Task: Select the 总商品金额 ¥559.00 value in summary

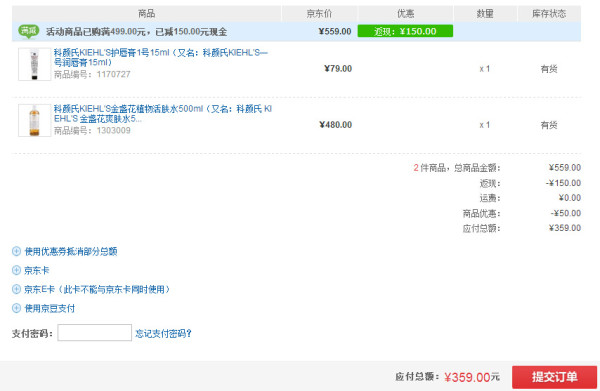Action: coord(565,168)
